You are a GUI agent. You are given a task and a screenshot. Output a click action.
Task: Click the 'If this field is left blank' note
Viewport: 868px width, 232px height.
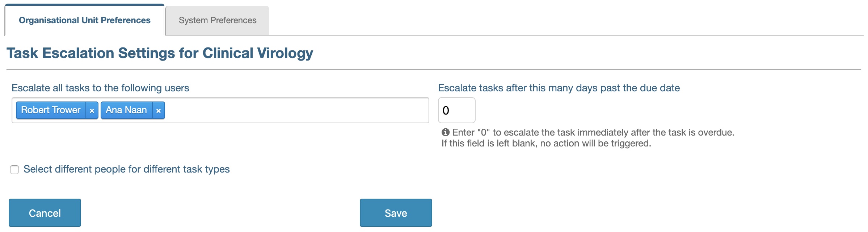[546, 144]
